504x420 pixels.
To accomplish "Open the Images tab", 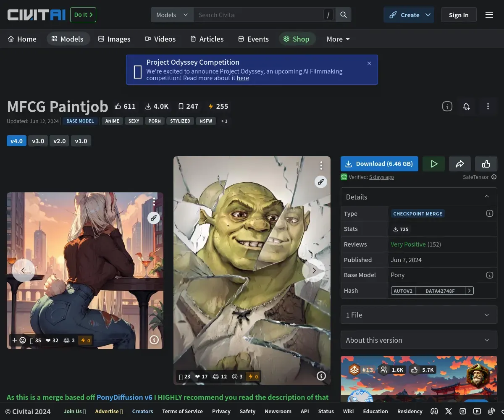I will click(114, 39).
